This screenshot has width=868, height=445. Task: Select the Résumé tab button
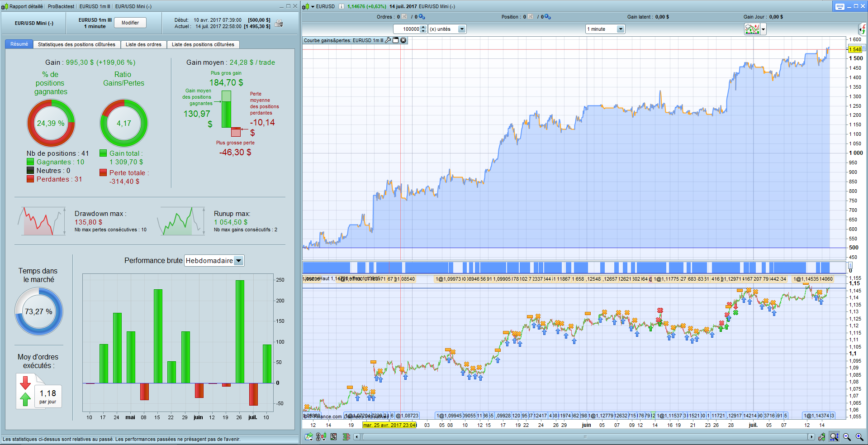tap(19, 44)
